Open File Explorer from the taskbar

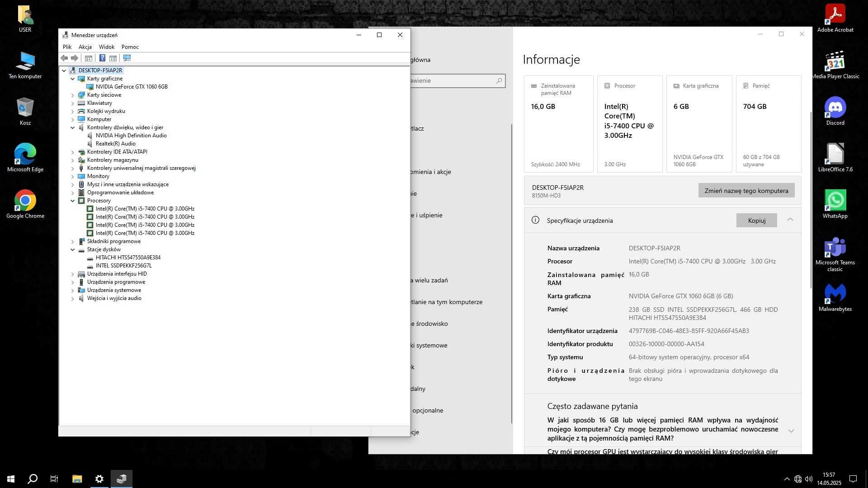click(77, 479)
